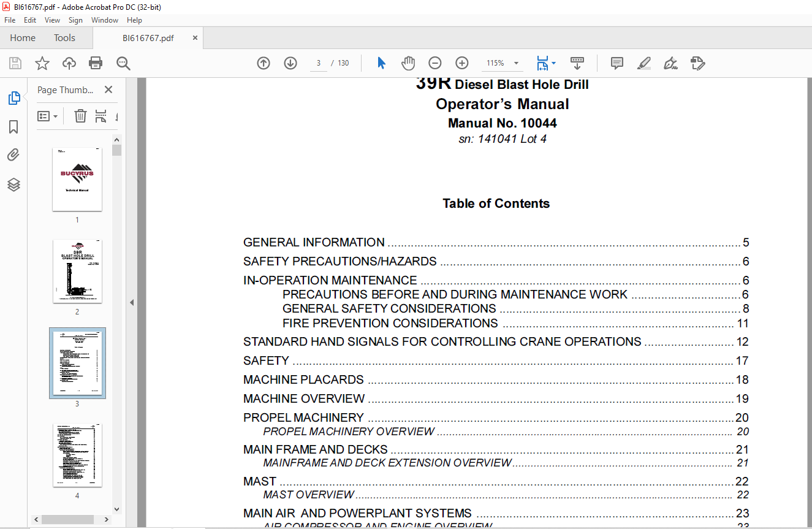The height and width of the screenshot is (529, 812).
Task: Open the Bookmarks sidebar panel
Action: (x=13, y=127)
